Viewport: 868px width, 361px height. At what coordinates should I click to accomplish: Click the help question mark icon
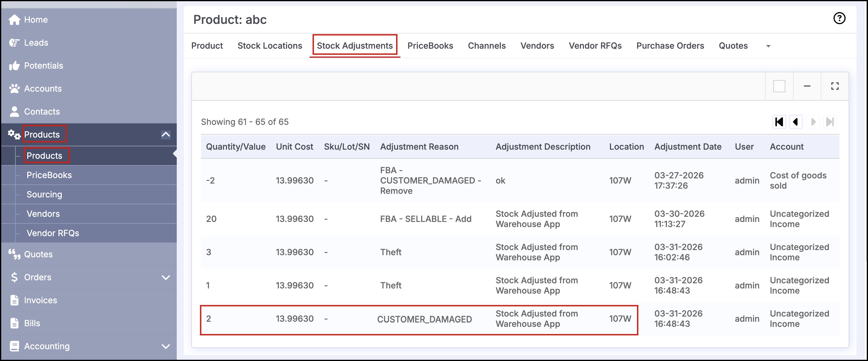[x=839, y=18]
